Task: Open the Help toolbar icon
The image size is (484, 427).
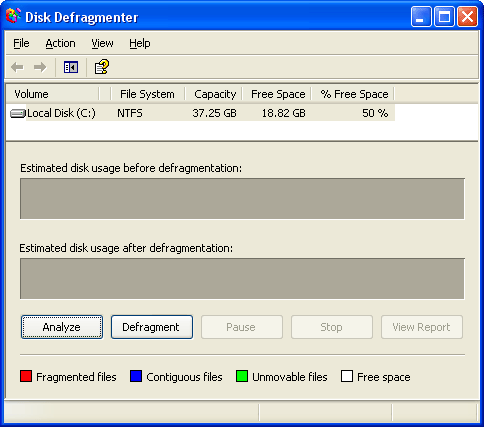Action: click(102, 67)
